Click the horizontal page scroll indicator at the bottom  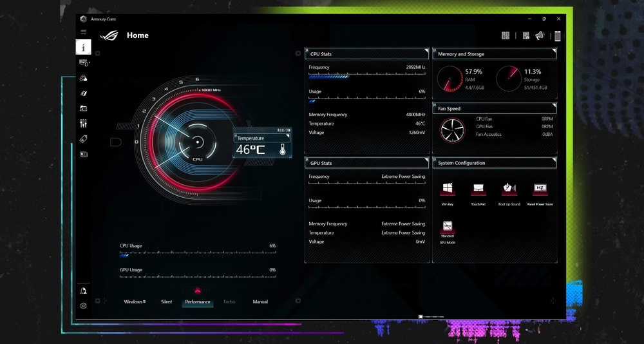click(x=431, y=317)
